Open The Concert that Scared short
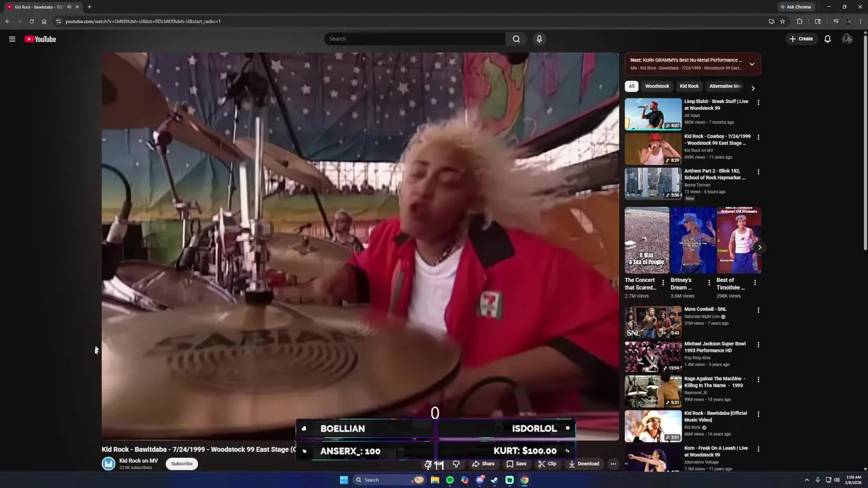Image resolution: width=868 pixels, height=488 pixels. 646,241
